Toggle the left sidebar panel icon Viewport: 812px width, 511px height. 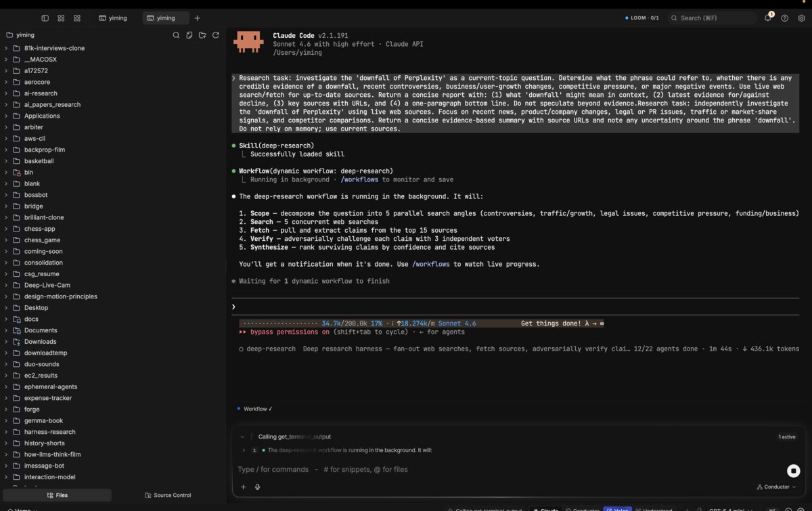pos(45,18)
